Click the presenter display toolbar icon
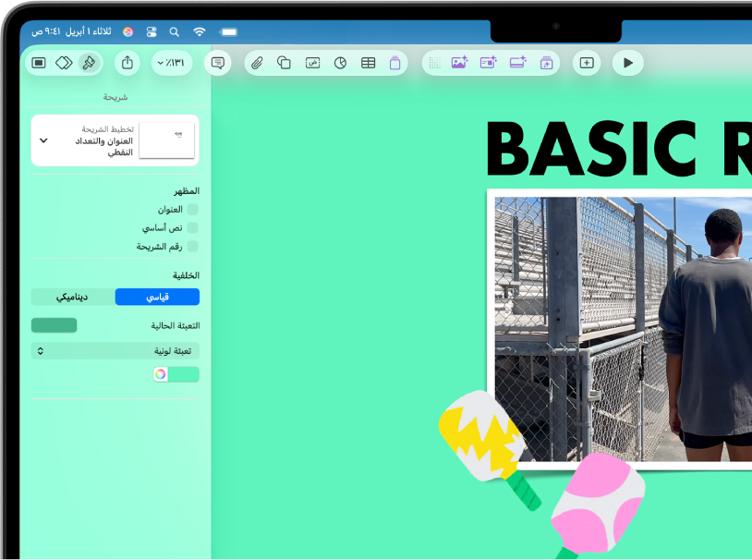Screen dimensions: 752x560 click(39, 63)
